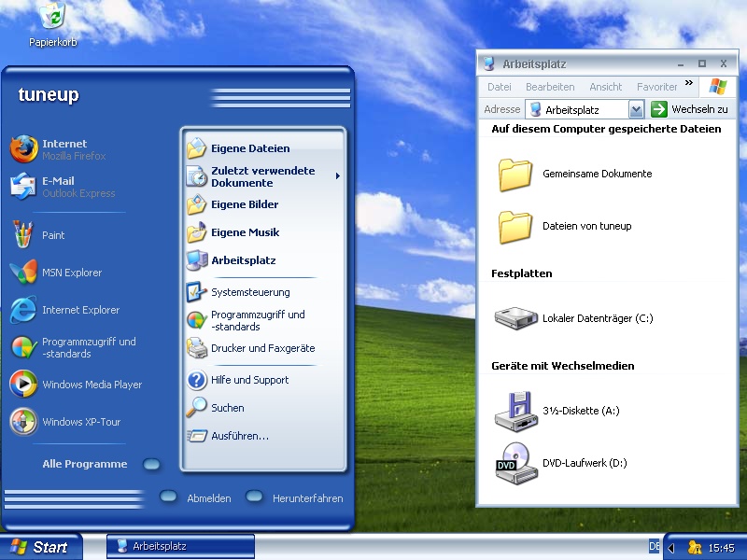The height and width of the screenshot is (560, 747).
Task: Open the Datei menu
Action: tap(500, 87)
